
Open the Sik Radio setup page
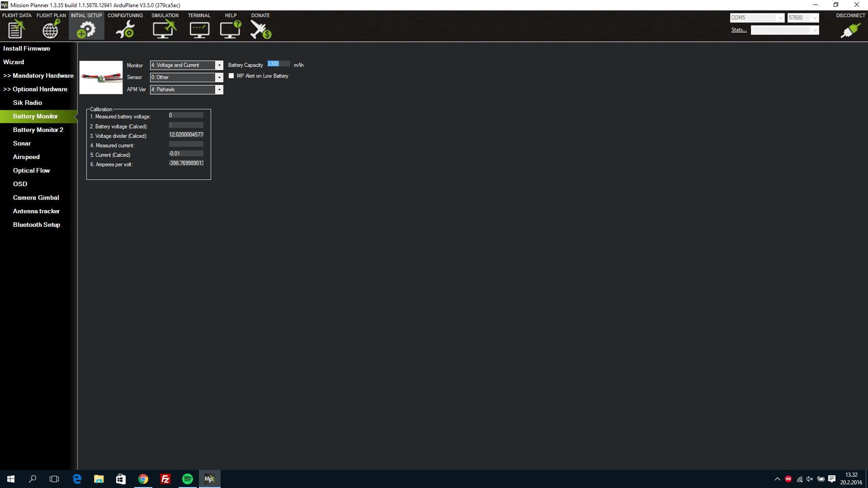click(27, 103)
